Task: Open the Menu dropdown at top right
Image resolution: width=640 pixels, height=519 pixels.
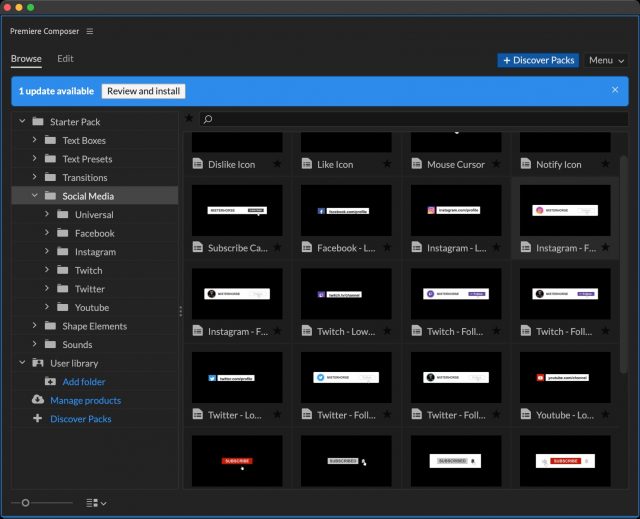Action: pos(606,60)
